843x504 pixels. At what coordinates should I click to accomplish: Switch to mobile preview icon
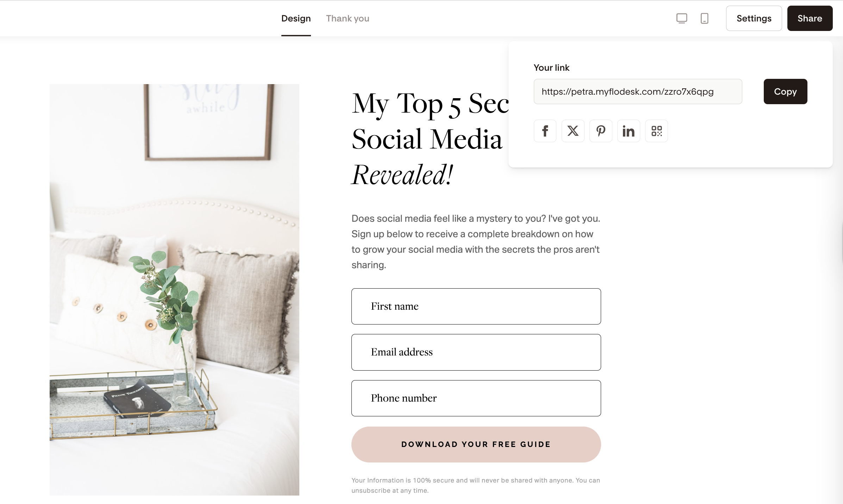[704, 18]
